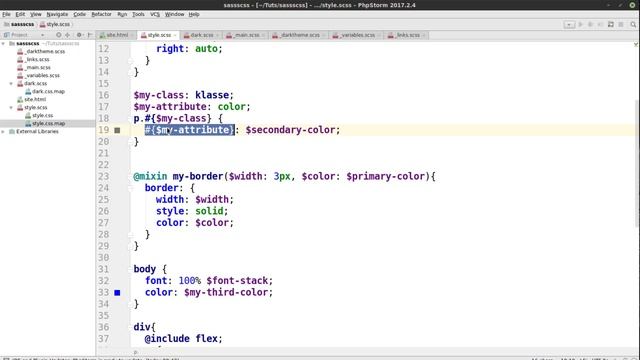This screenshot has height=360, width=640.
Task: Select style.css in the project tree
Action: [42, 116]
